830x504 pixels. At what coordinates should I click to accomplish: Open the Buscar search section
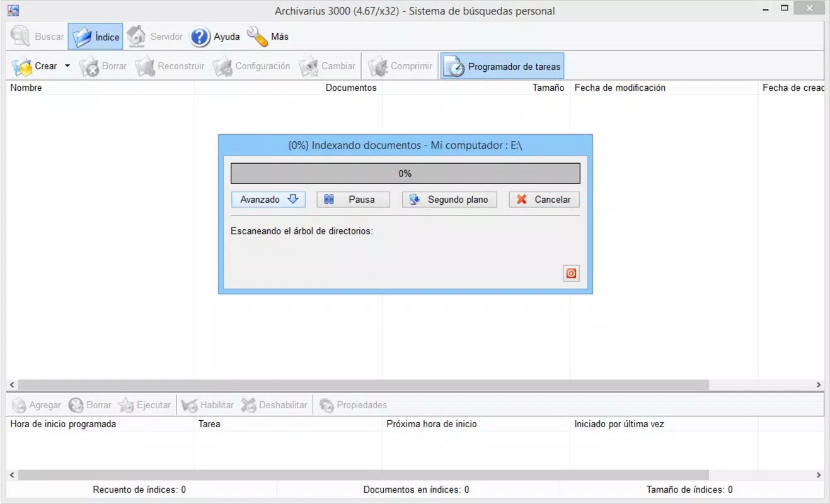38,37
